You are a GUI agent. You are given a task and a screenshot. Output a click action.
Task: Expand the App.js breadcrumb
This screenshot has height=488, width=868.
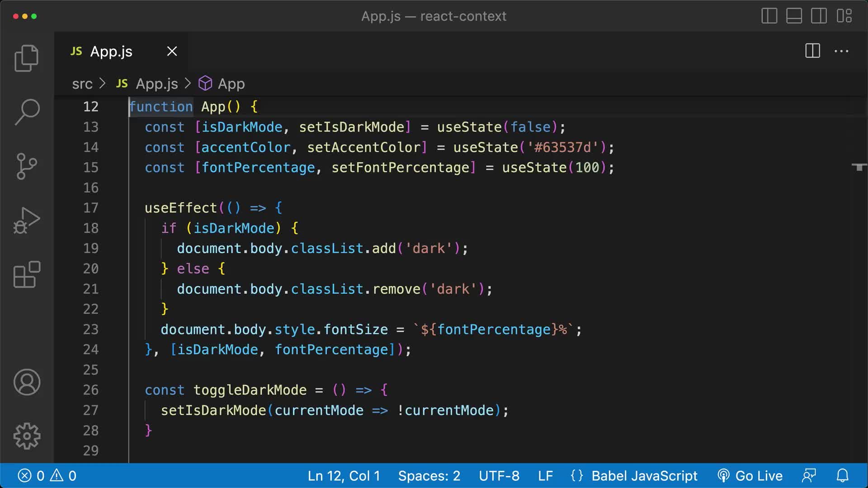(156, 84)
